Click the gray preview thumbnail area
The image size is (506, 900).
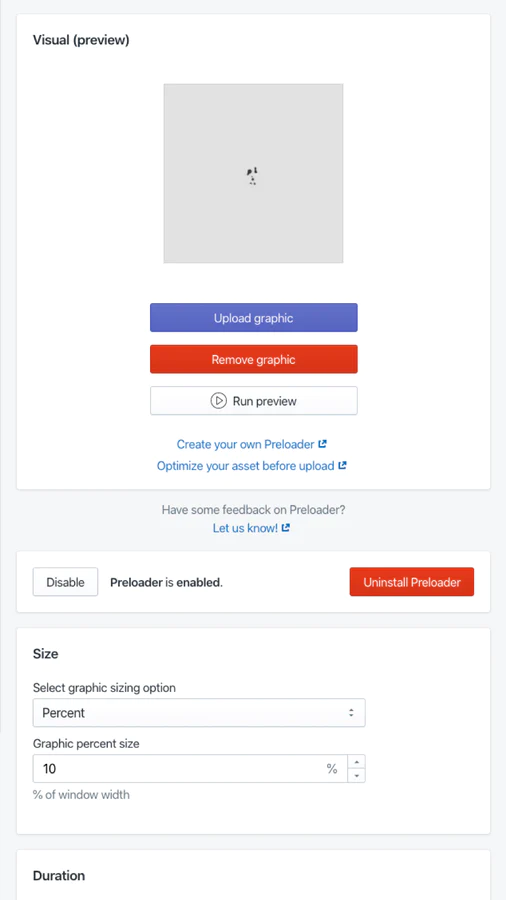pyautogui.click(x=254, y=173)
